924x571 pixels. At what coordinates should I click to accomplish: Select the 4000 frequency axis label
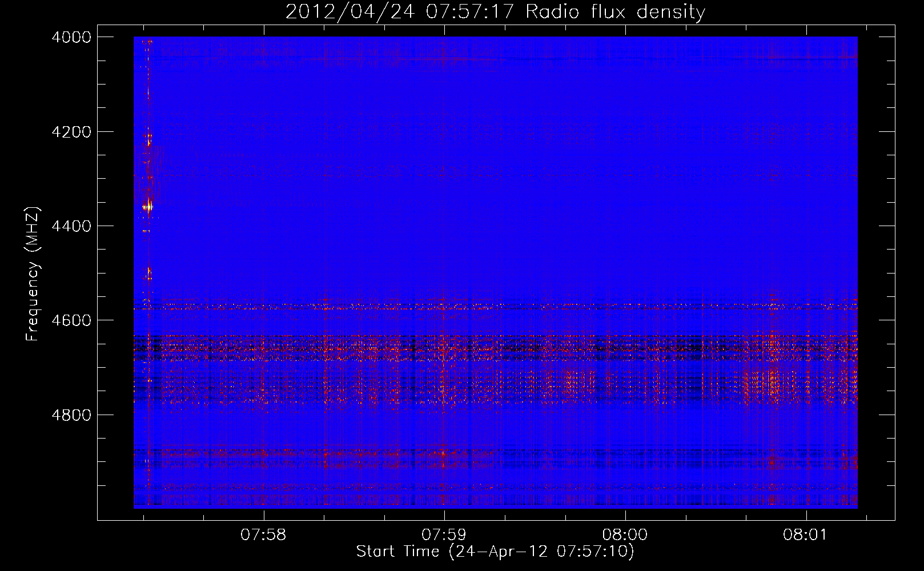(71, 37)
